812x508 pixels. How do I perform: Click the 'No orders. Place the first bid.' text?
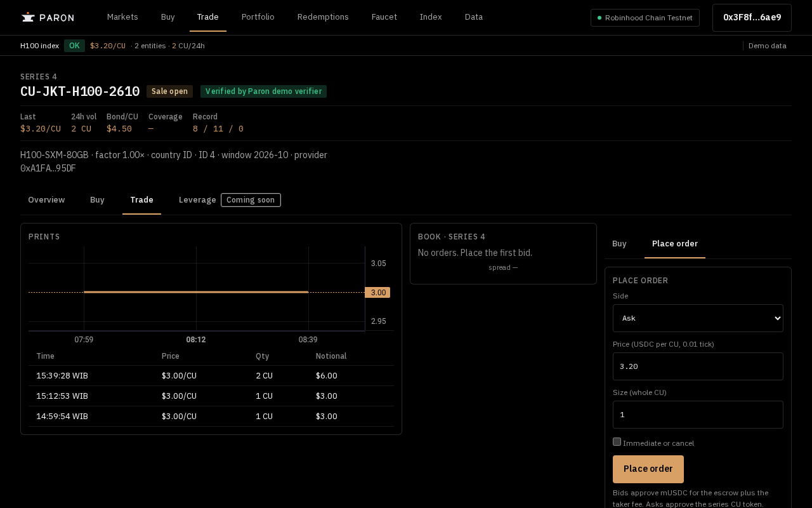point(475,253)
